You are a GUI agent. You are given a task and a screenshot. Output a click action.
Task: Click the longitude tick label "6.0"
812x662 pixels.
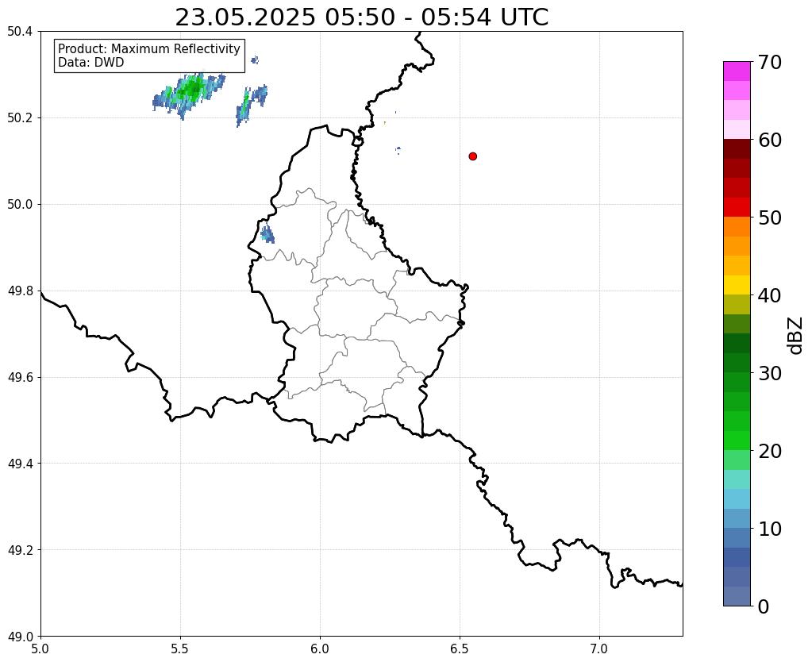pyautogui.click(x=320, y=649)
